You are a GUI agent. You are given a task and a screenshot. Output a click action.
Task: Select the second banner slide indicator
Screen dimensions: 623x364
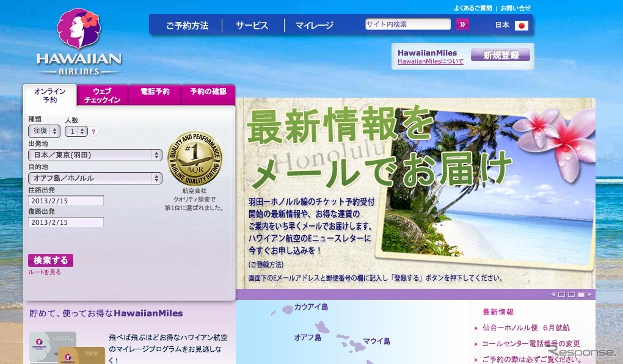pyautogui.click(x=571, y=294)
